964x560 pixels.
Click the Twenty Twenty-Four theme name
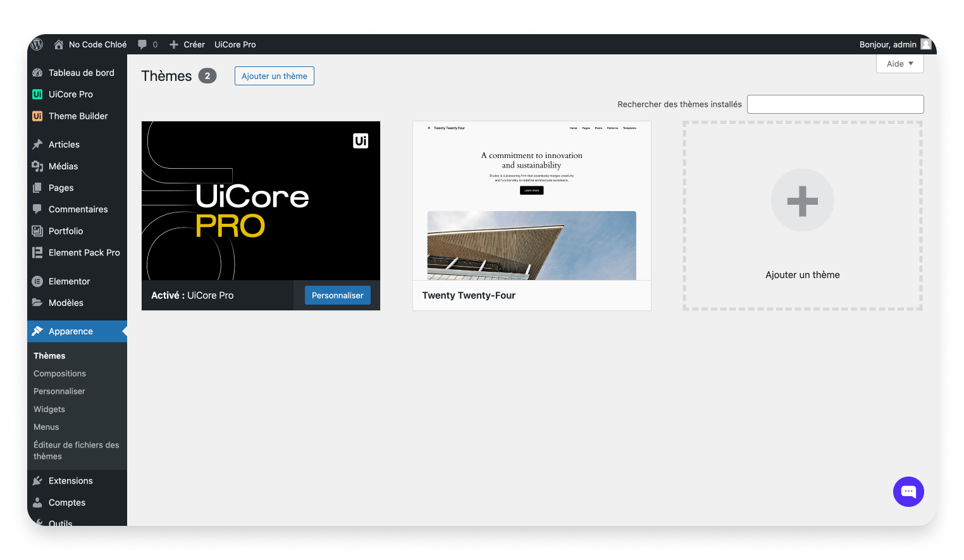coord(469,295)
